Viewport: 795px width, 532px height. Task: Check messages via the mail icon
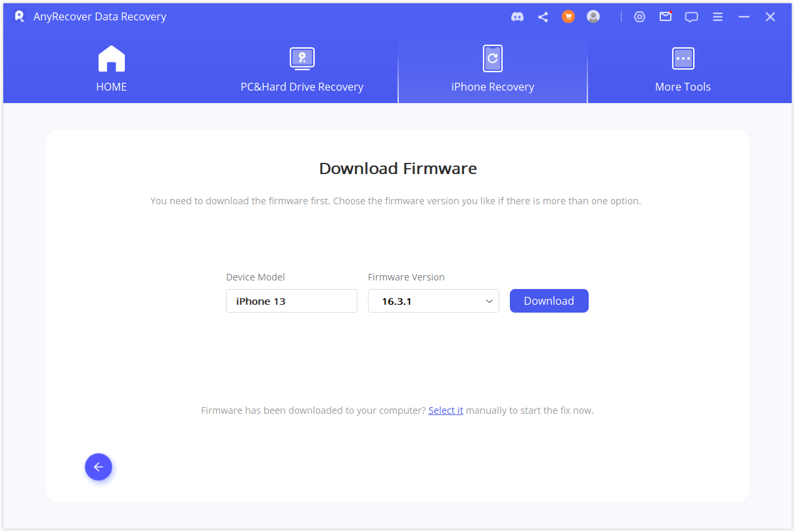coord(666,16)
